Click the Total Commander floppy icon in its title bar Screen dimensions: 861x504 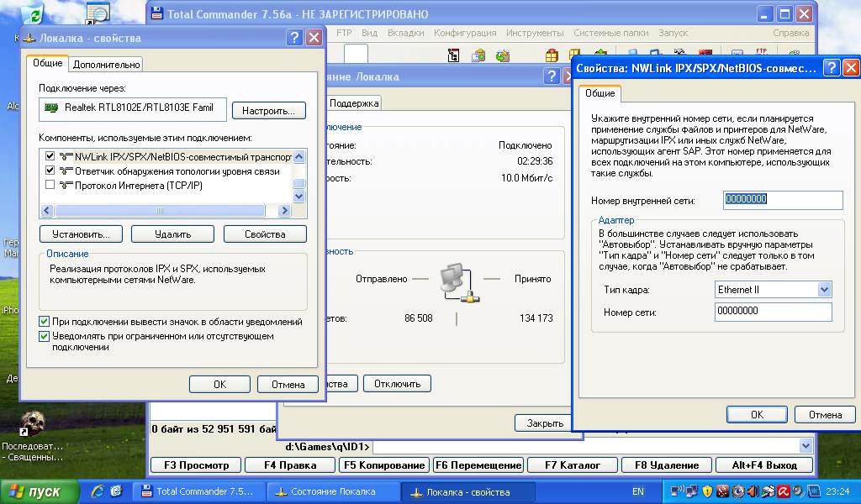coord(156,13)
